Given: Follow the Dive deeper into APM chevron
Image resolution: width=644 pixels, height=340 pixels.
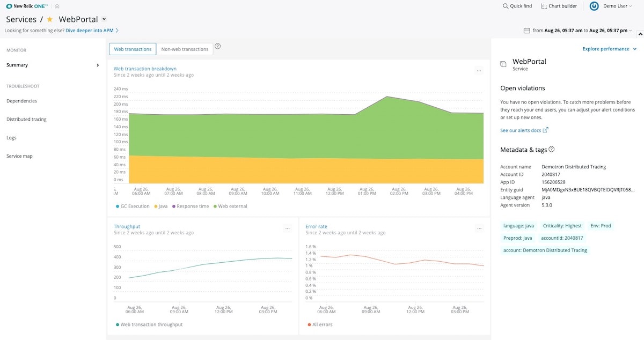Looking at the screenshot, I should point(117,31).
